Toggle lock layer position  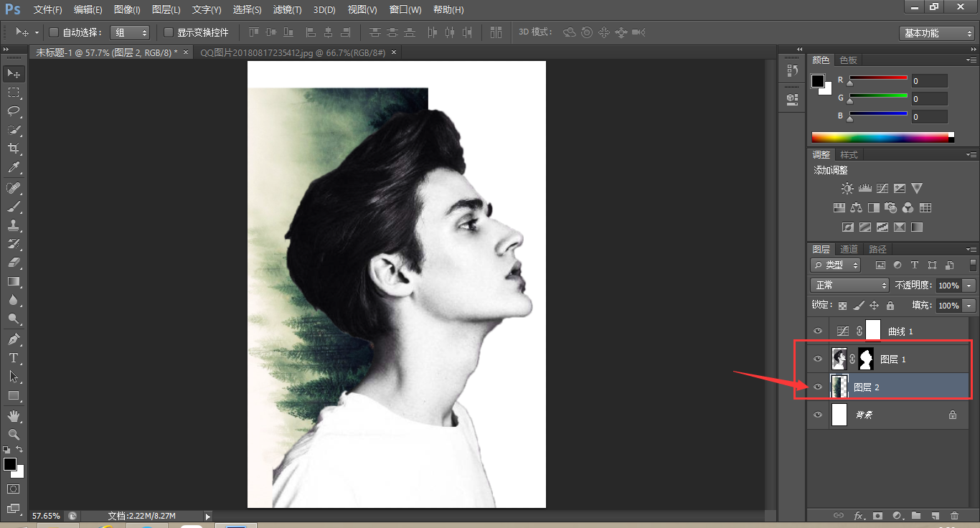[x=874, y=306]
